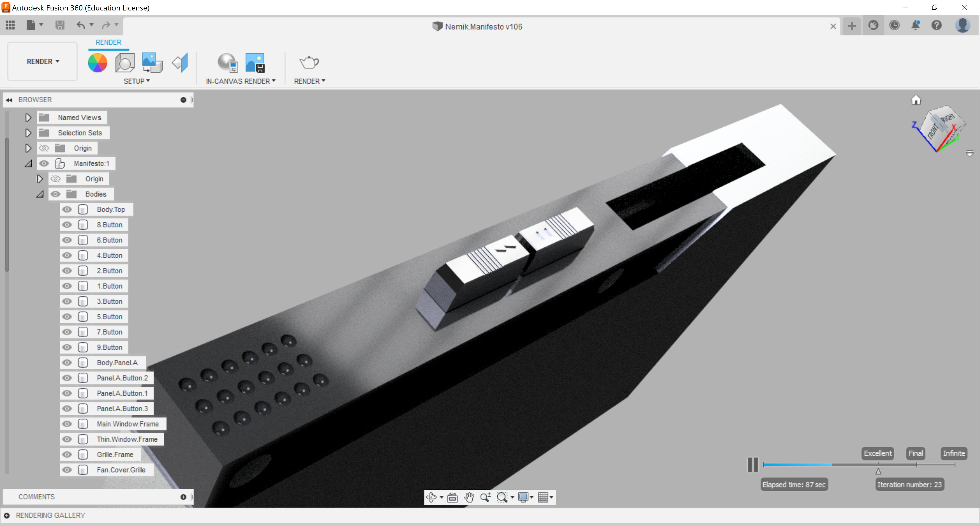
Task: Toggle visibility of Fan.Cover.Grille
Action: [x=67, y=470]
